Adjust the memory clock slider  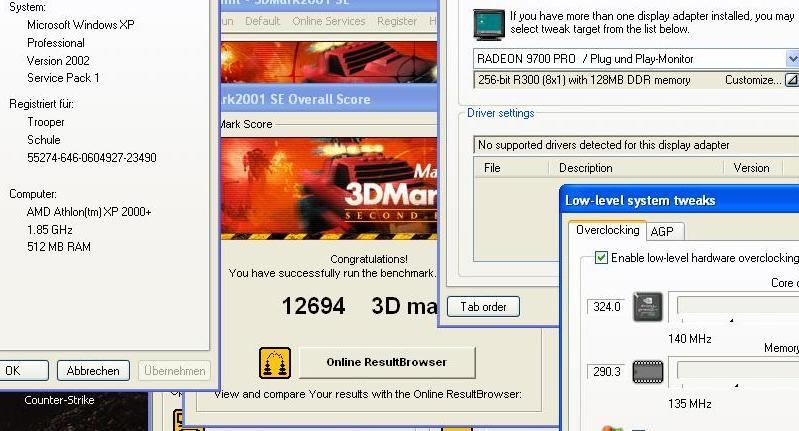tap(737, 371)
